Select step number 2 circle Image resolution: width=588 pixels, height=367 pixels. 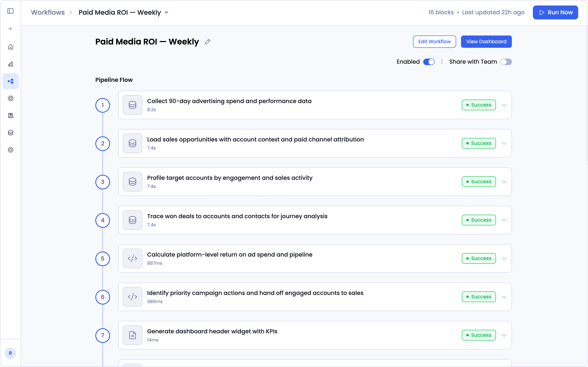(x=103, y=143)
